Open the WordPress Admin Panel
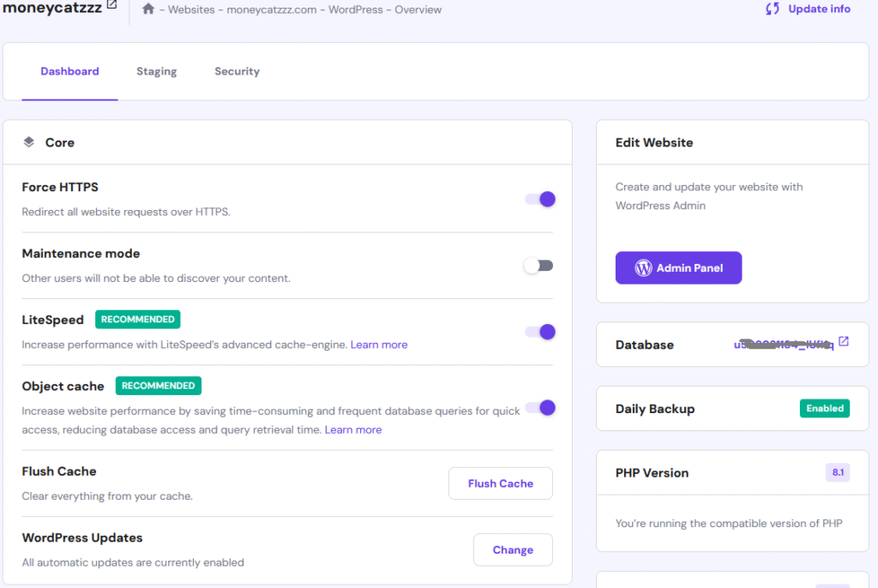Image resolution: width=878 pixels, height=588 pixels. (x=679, y=267)
